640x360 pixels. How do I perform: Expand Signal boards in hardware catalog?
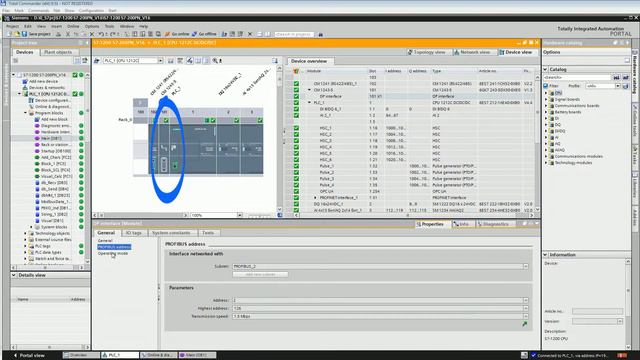(x=546, y=99)
